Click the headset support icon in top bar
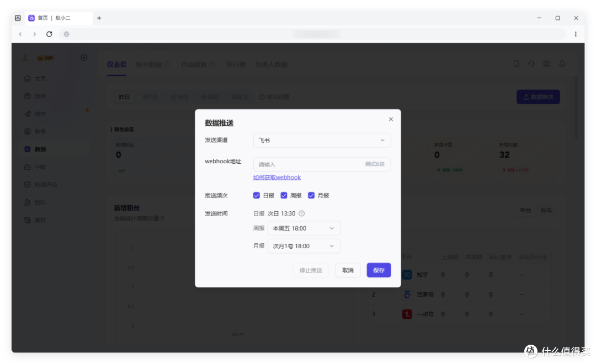 click(x=531, y=63)
